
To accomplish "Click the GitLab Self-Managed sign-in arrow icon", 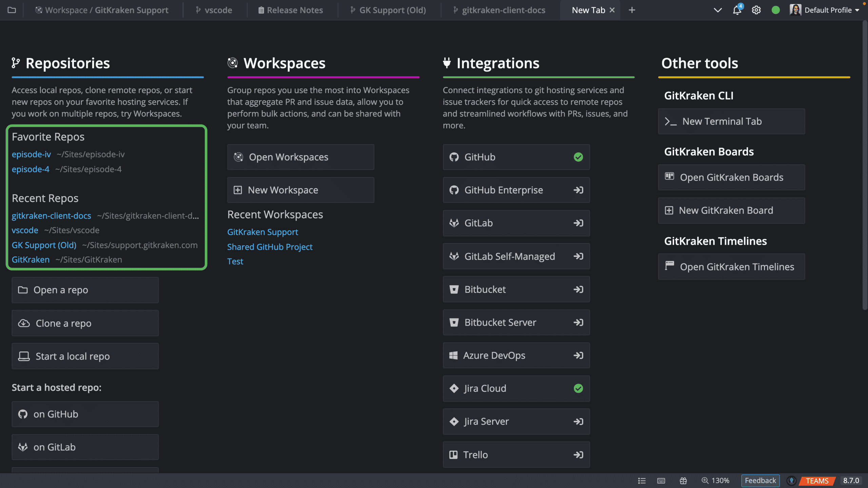I will [578, 256].
